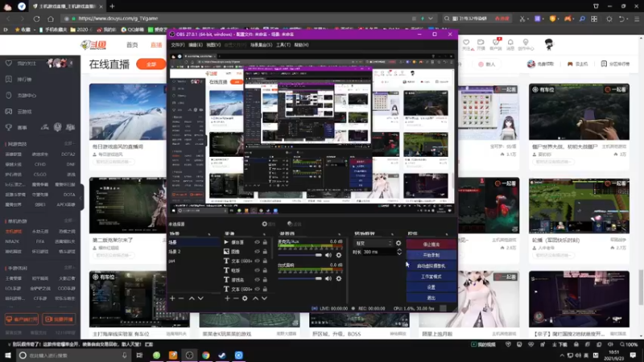Open the address bar dropdown arrow
644x362 pixels.
(431, 19)
